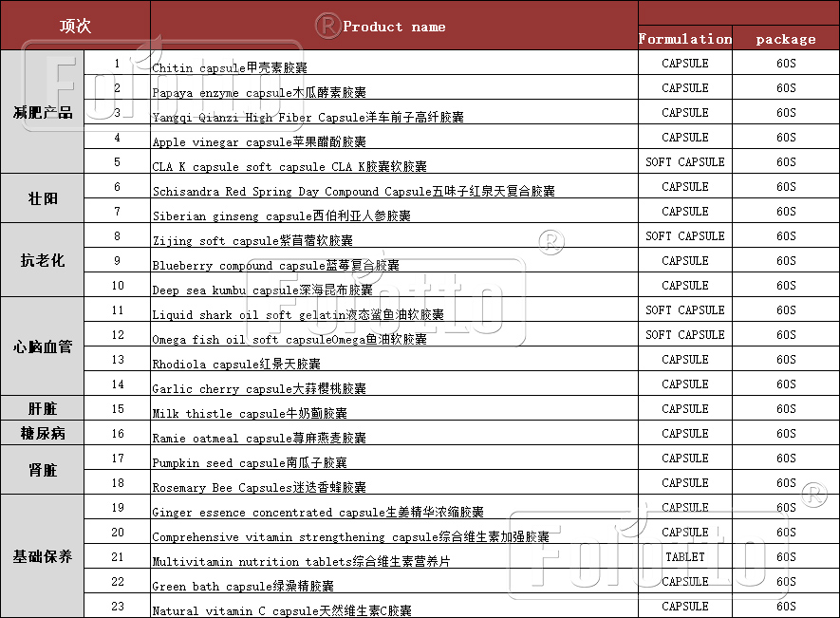This screenshot has width=840, height=618.
Task: Select the "Comprehensive vitamin strengthening capsule" cell
Action: pyautogui.click(x=394, y=532)
